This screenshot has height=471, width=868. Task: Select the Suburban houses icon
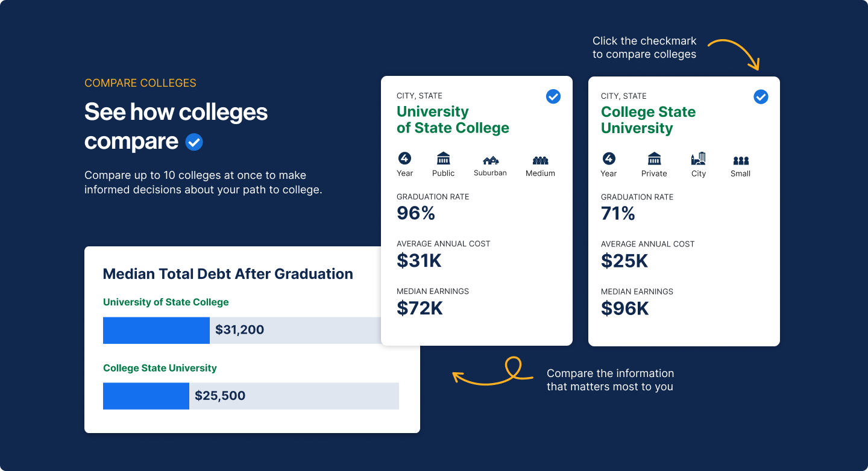(x=491, y=160)
